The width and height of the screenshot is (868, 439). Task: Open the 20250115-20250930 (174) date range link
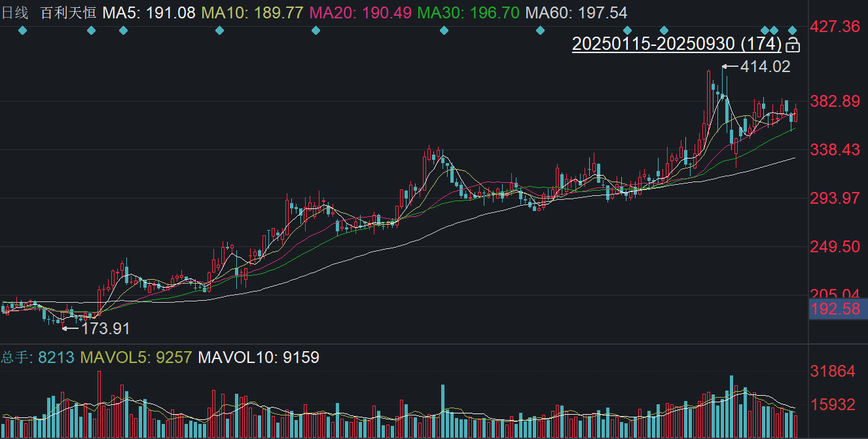click(677, 45)
